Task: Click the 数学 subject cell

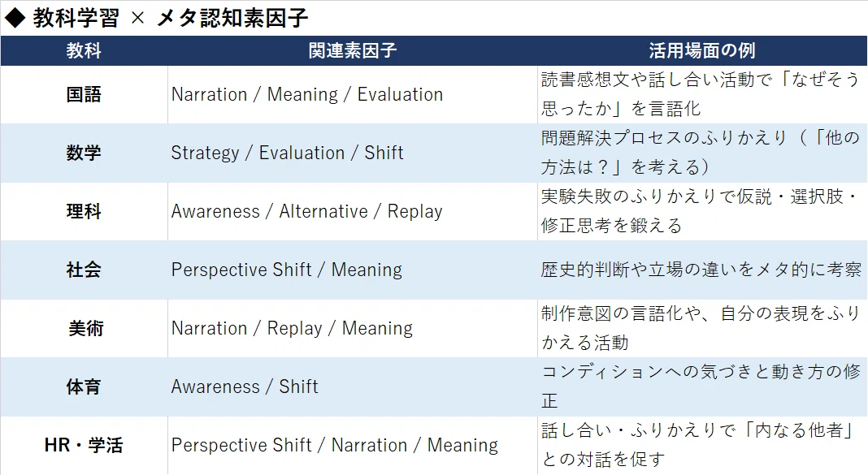Action: tap(84, 153)
